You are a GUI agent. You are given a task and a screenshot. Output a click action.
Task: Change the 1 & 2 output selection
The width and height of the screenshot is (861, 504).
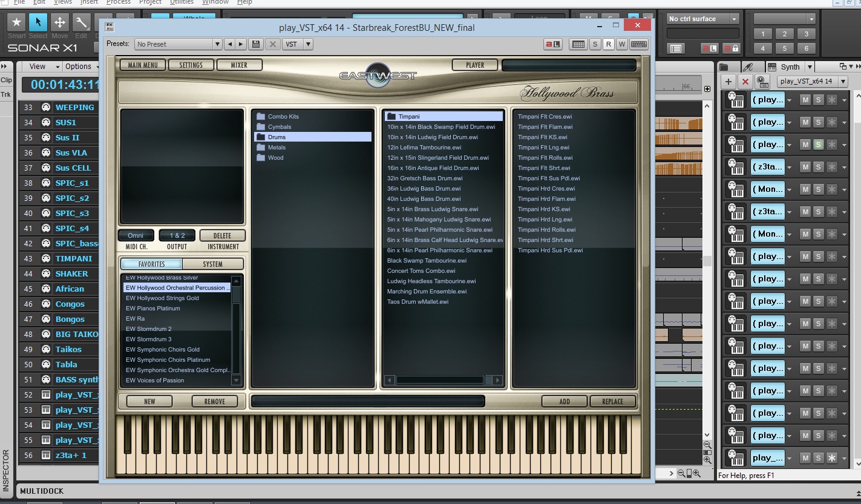pos(177,235)
